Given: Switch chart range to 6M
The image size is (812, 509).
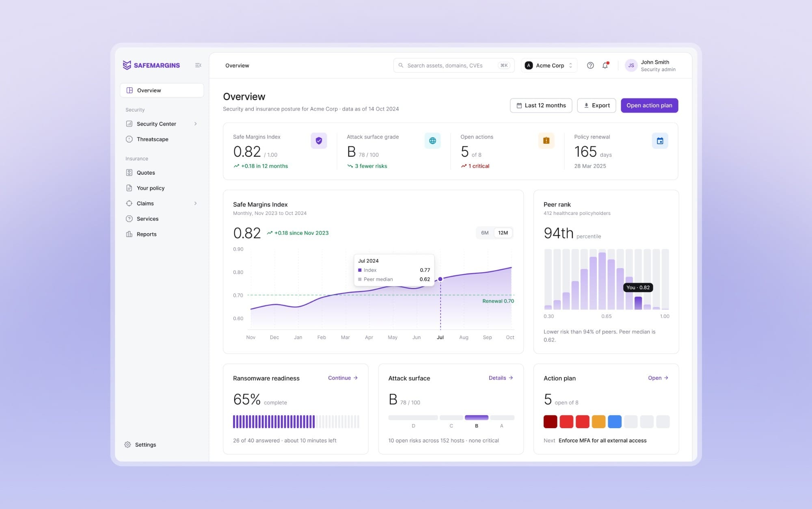Looking at the screenshot, I should pos(485,233).
